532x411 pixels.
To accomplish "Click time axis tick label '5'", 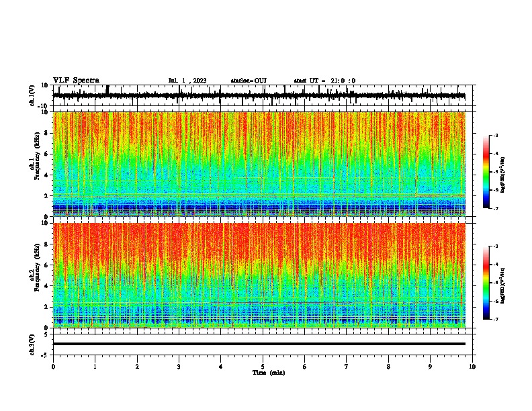I will (x=263, y=367).
